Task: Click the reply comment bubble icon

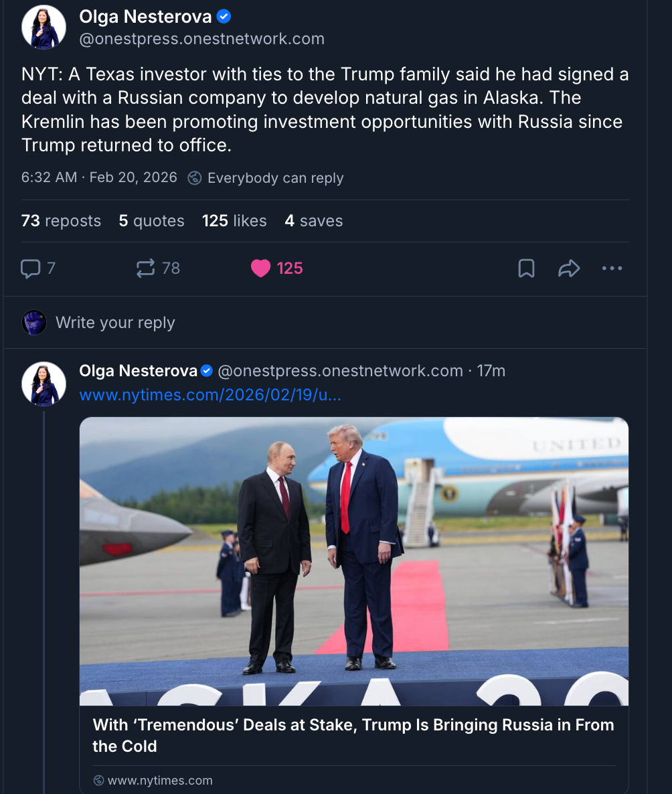Action: tap(31, 268)
